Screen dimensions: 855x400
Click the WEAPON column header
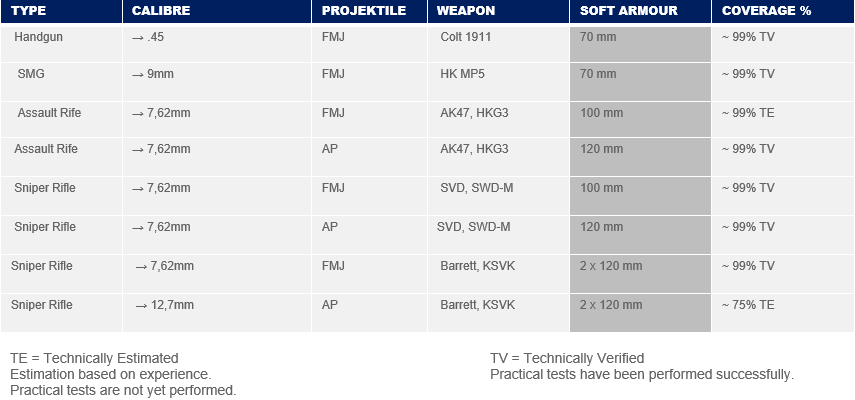pyautogui.click(x=498, y=11)
